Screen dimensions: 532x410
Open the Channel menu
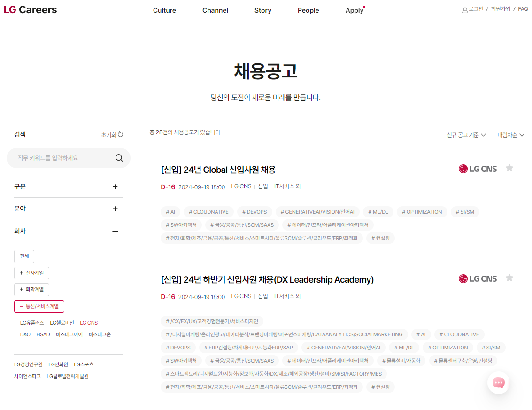[x=215, y=10]
